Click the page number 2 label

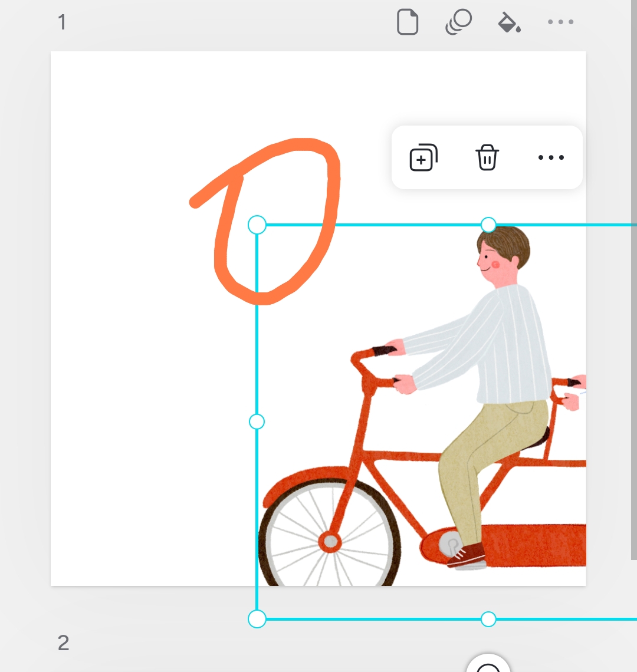click(64, 643)
